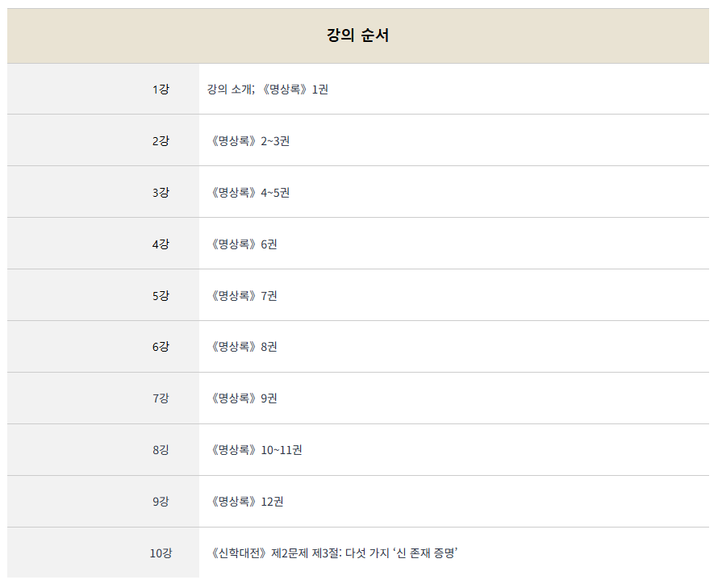Click the 《명상록》 10~11권 entry
This screenshot has height=588, width=718.
point(255,450)
